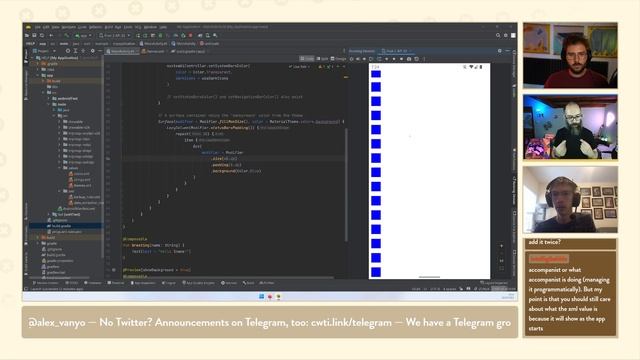Click the 4 spaces indent status entry

[449, 289]
